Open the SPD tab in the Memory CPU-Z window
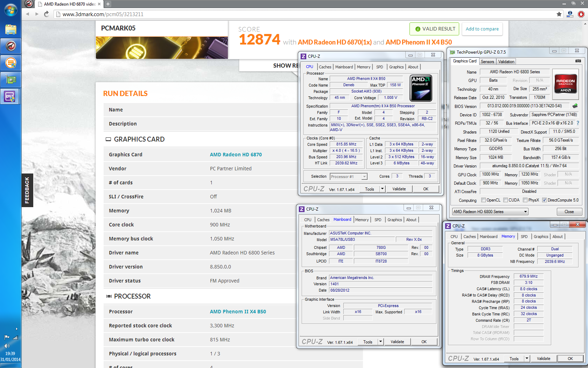 (x=524, y=237)
